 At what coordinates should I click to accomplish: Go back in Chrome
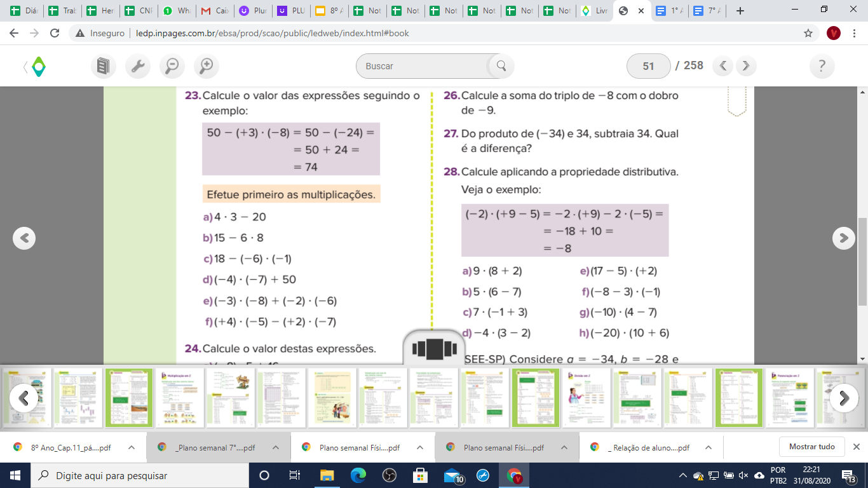(x=14, y=33)
